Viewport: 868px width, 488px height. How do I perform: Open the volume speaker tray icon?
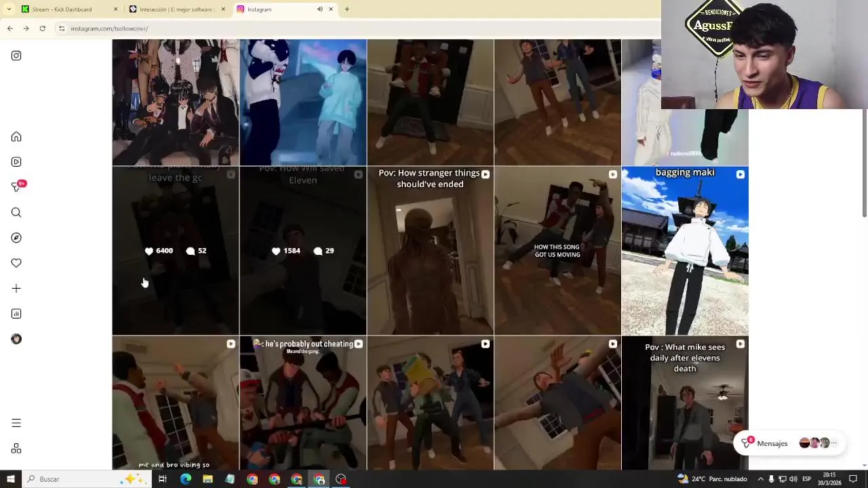793,479
